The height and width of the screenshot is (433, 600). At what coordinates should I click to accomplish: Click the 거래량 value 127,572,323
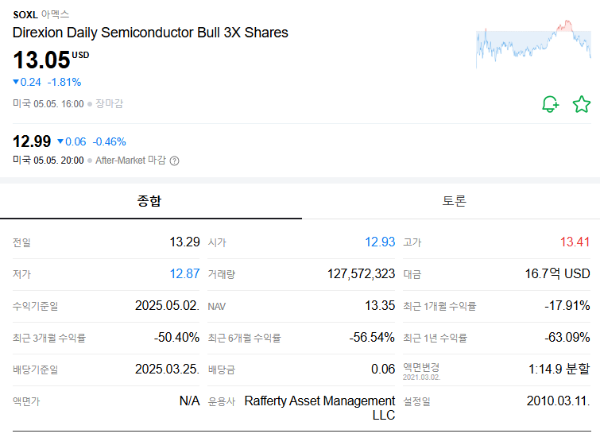click(x=361, y=273)
